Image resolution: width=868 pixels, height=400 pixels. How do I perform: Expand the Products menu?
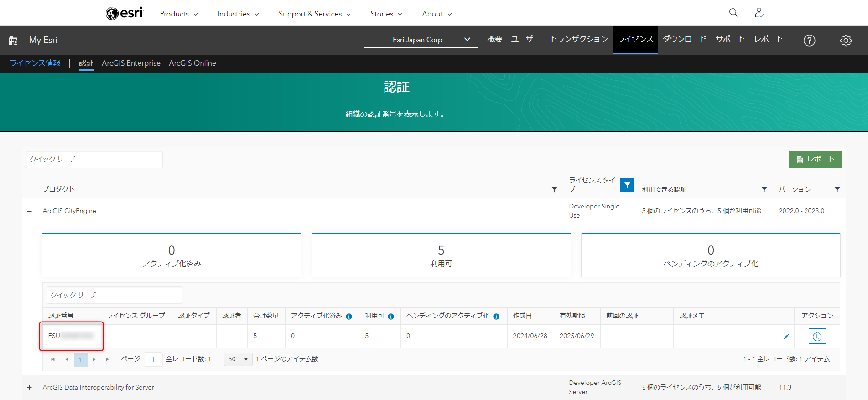pos(179,14)
